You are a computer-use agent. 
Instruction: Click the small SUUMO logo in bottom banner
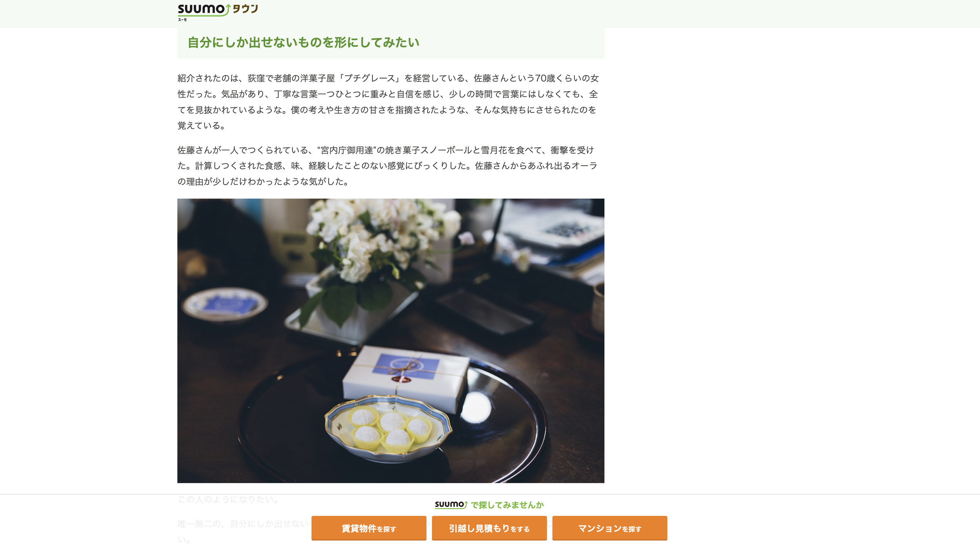coord(451,504)
